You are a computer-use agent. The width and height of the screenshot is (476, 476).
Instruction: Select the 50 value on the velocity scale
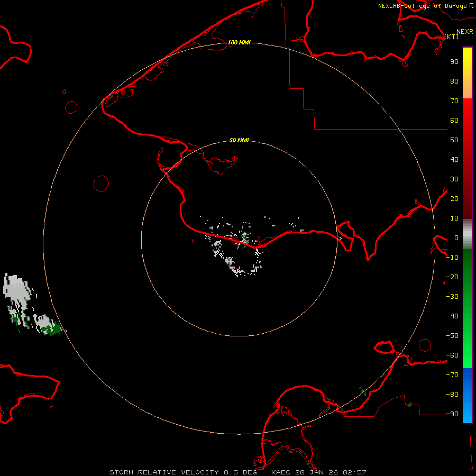point(454,140)
